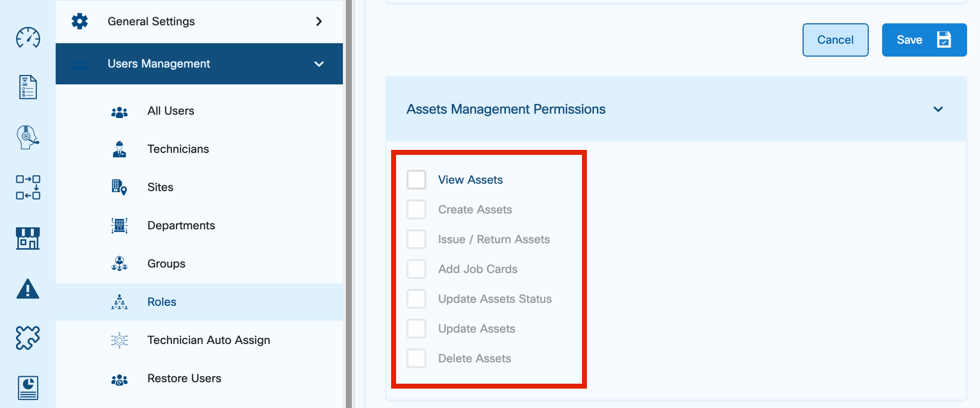Cancel the current changes
This screenshot has height=408, width=980.
[835, 40]
